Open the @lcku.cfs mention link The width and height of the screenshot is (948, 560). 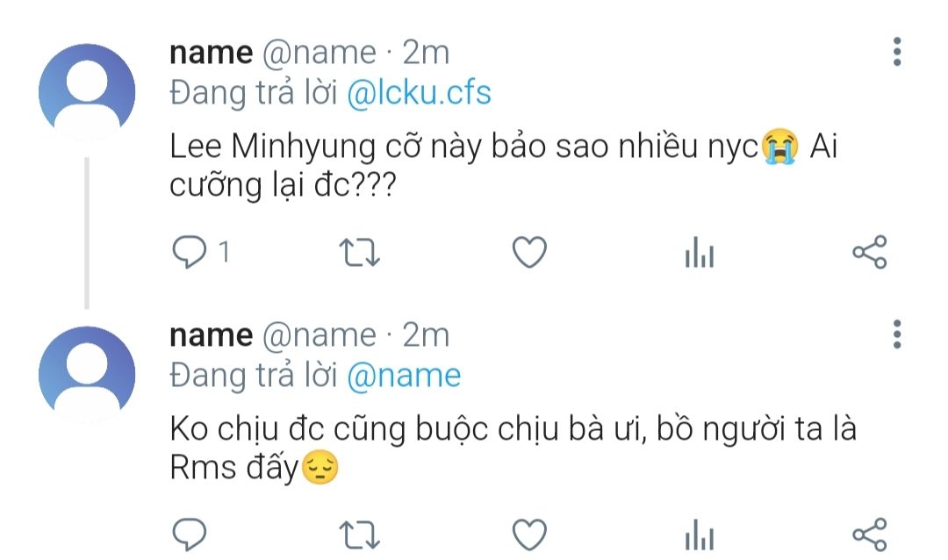click(419, 93)
